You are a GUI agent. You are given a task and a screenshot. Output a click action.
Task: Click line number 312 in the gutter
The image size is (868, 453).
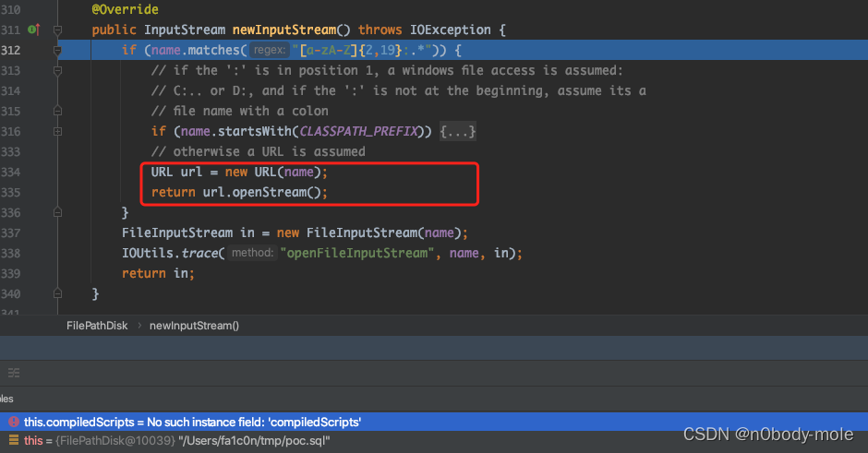[10, 51]
